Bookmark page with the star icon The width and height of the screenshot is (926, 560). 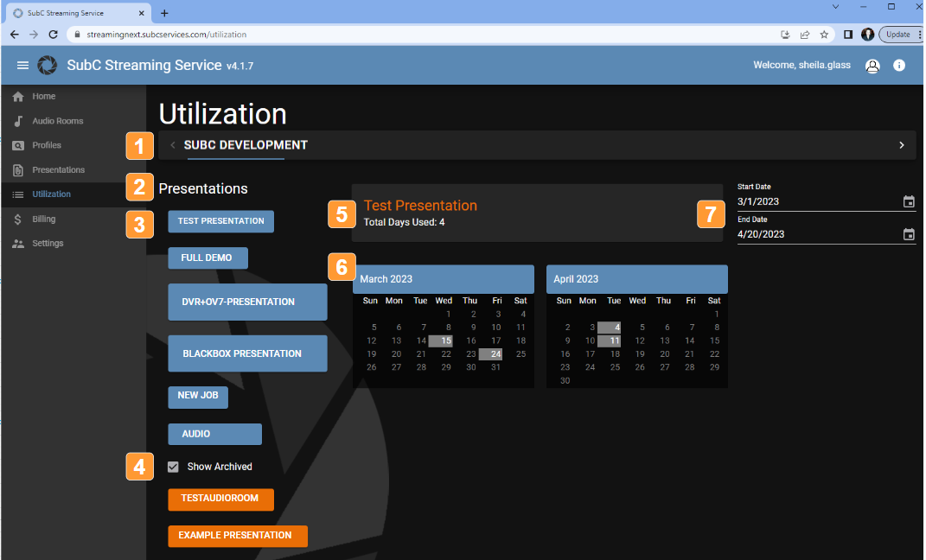824,35
